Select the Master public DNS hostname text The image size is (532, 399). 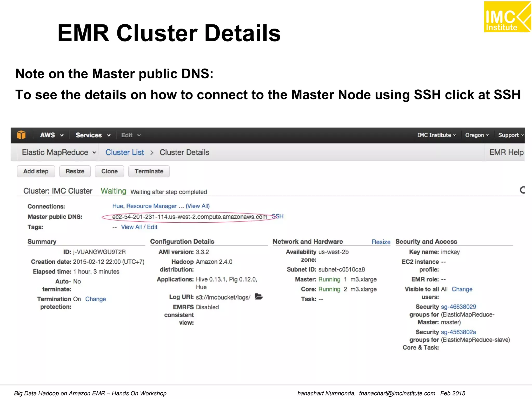(190, 217)
